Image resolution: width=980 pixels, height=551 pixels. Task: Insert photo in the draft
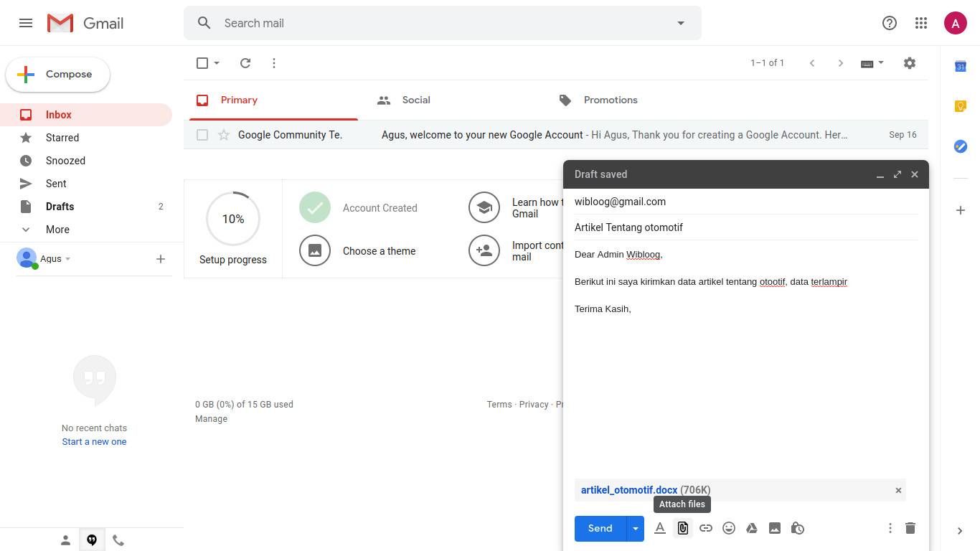pyautogui.click(x=775, y=528)
